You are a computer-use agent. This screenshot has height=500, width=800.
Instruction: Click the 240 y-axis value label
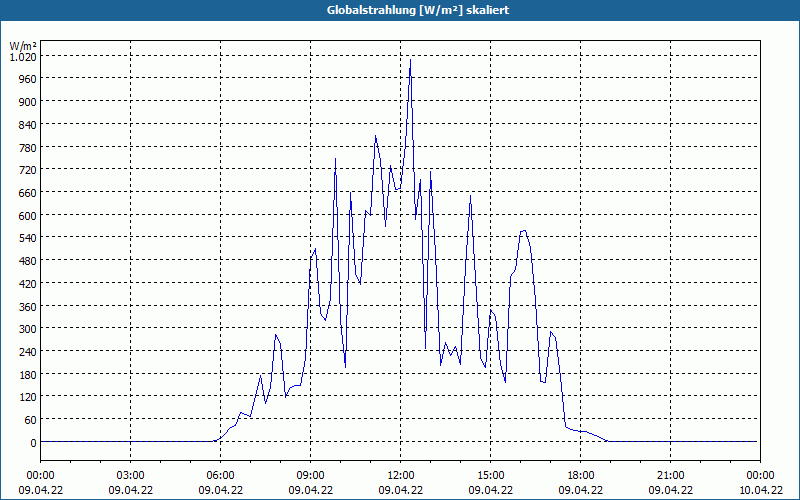(28, 352)
